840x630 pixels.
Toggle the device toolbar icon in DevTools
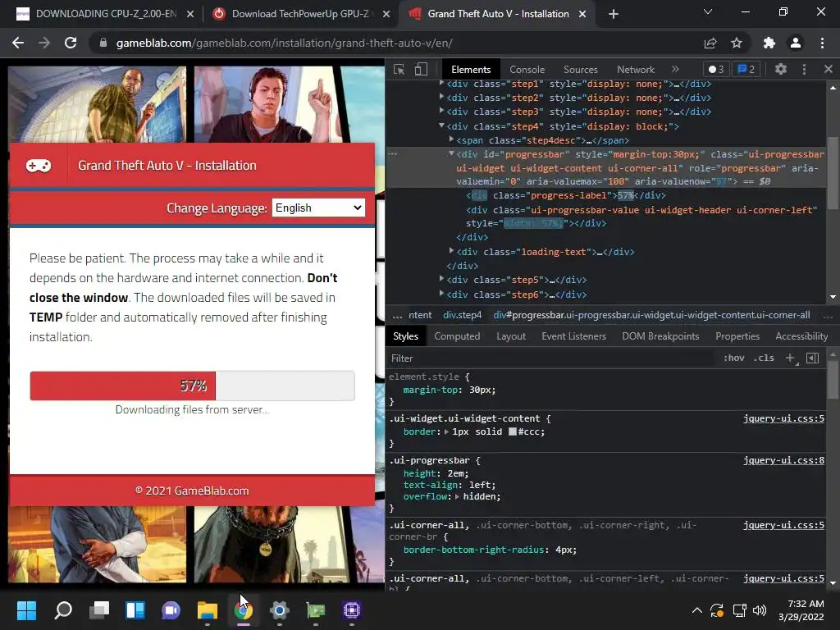pos(421,69)
